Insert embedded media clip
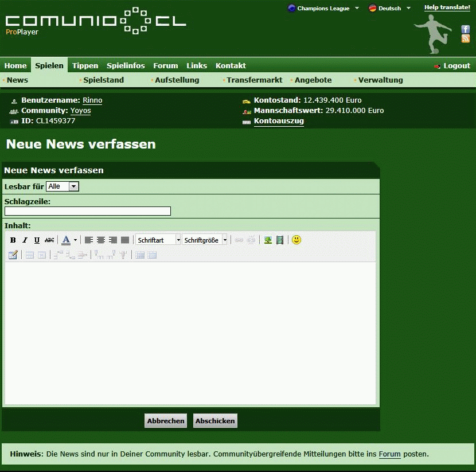 coord(280,240)
